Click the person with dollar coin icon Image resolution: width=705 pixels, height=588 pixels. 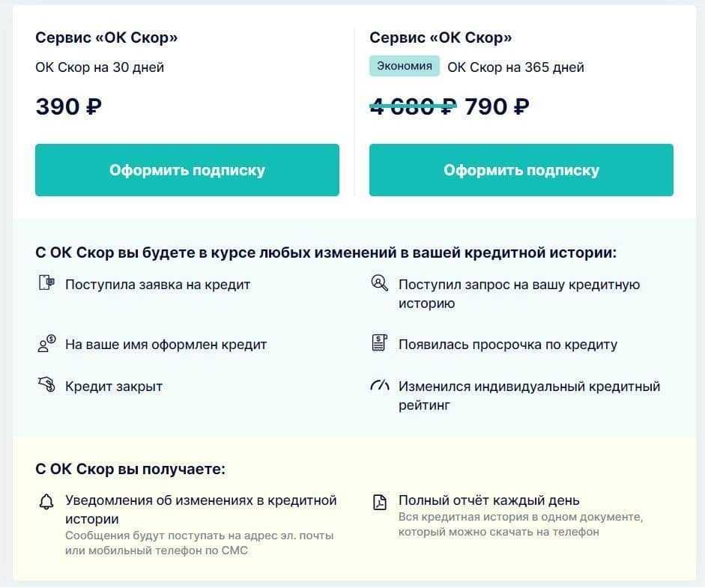coord(46,344)
